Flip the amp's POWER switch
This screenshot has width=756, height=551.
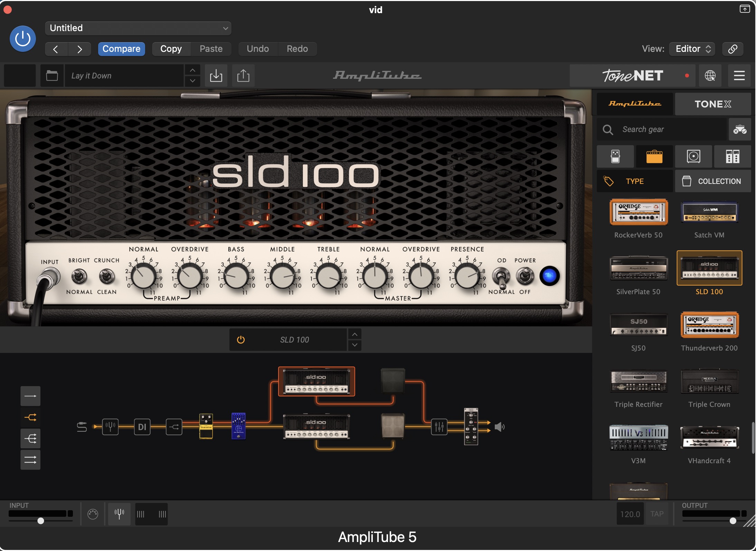point(525,276)
